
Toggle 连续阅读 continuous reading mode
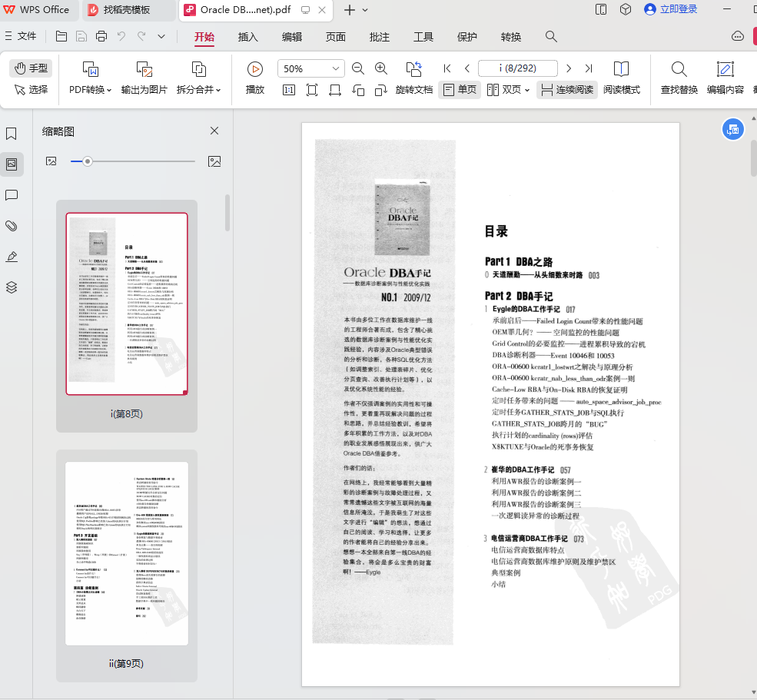coord(567,90)
